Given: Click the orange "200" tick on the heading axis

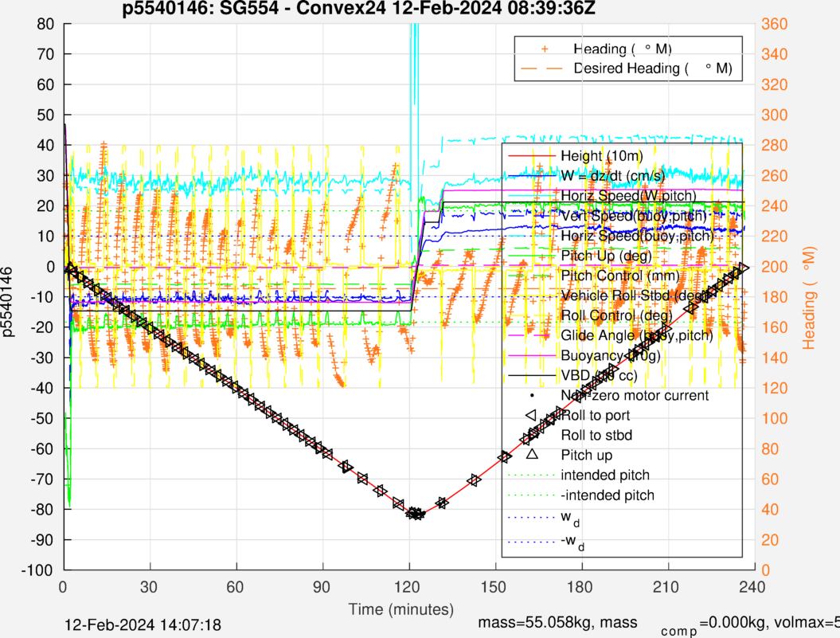Looking at the screenshot, I should 775,267.
